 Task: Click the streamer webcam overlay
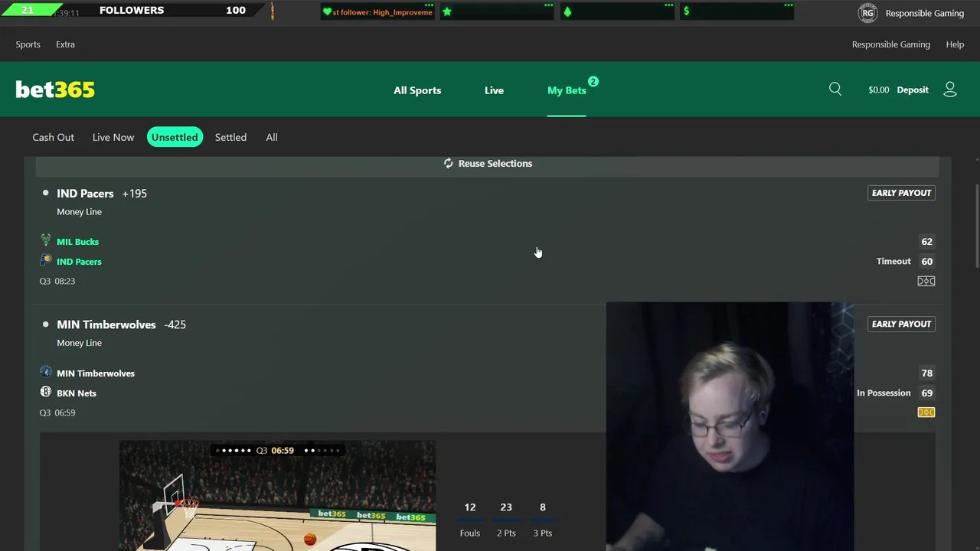coord(730,426)
